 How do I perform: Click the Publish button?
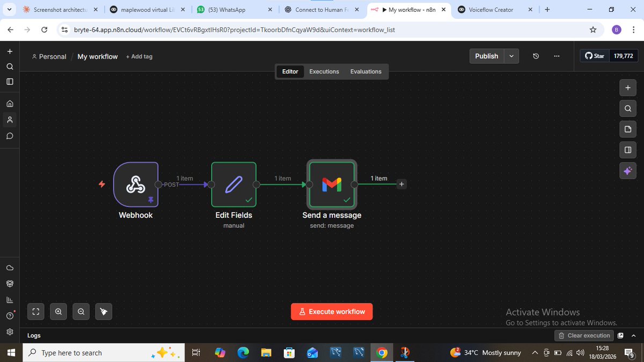point(487,56)
